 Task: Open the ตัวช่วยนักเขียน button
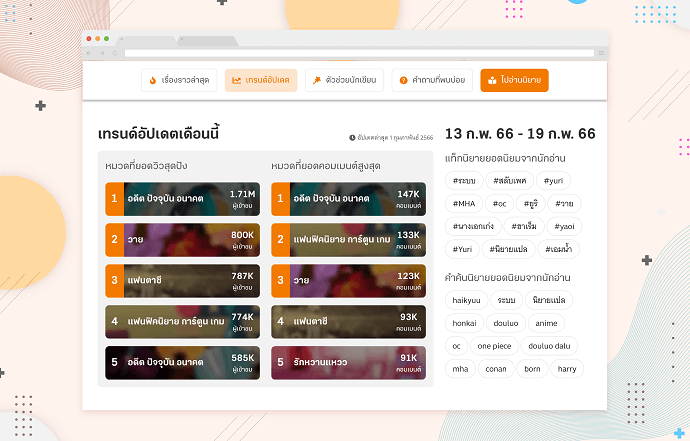pyautogui.click(x=343, y=80)
